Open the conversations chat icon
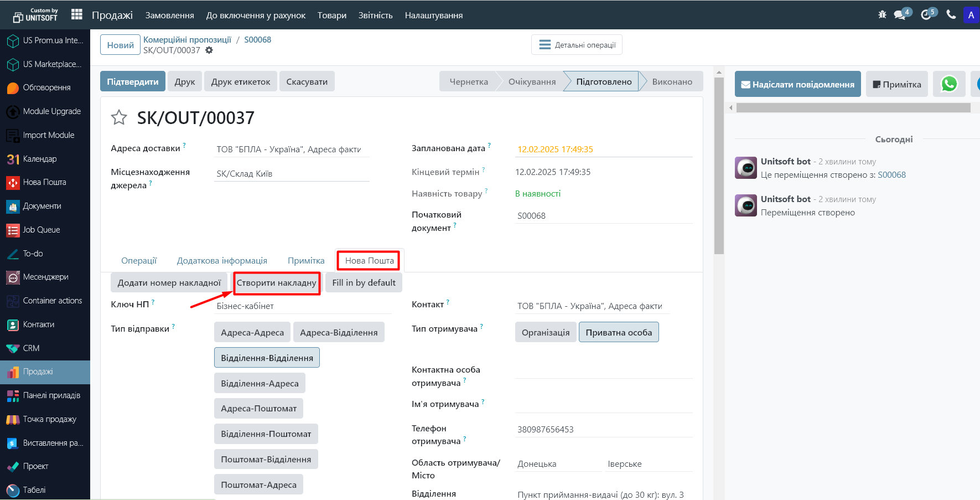The height and width of the screenshot is (500, 980). pyautogui.click(x=900, y=15)
